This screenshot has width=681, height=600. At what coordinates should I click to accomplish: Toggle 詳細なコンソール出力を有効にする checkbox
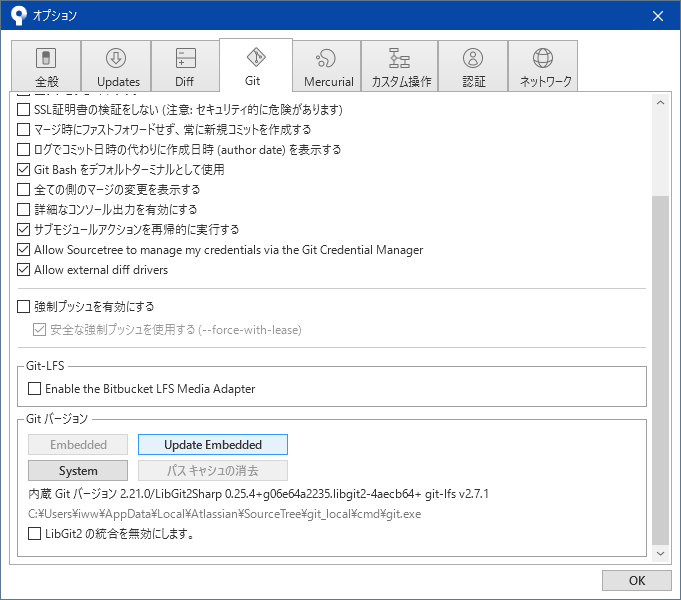tap(23, 209)
